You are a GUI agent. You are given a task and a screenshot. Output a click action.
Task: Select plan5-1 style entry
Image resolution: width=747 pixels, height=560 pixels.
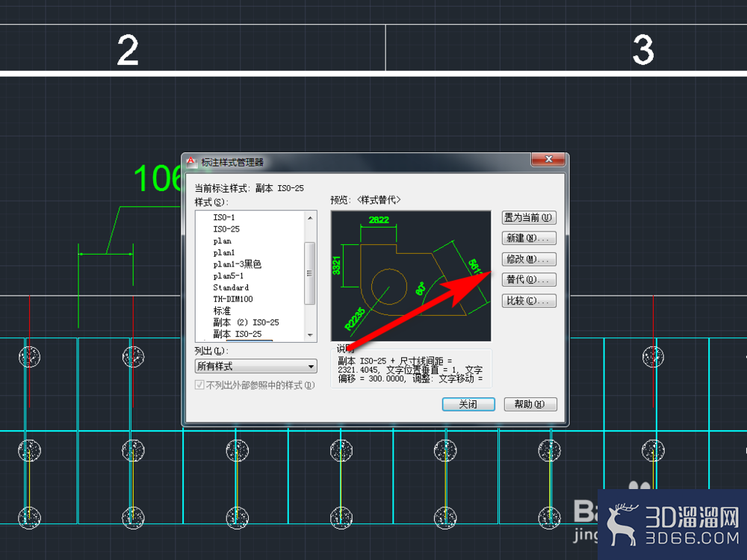[228, 276]
